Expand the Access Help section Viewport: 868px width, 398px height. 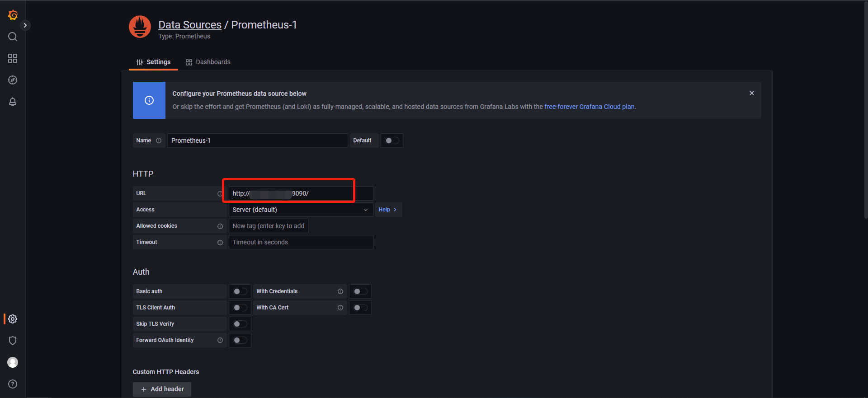(x=388, y=210)
